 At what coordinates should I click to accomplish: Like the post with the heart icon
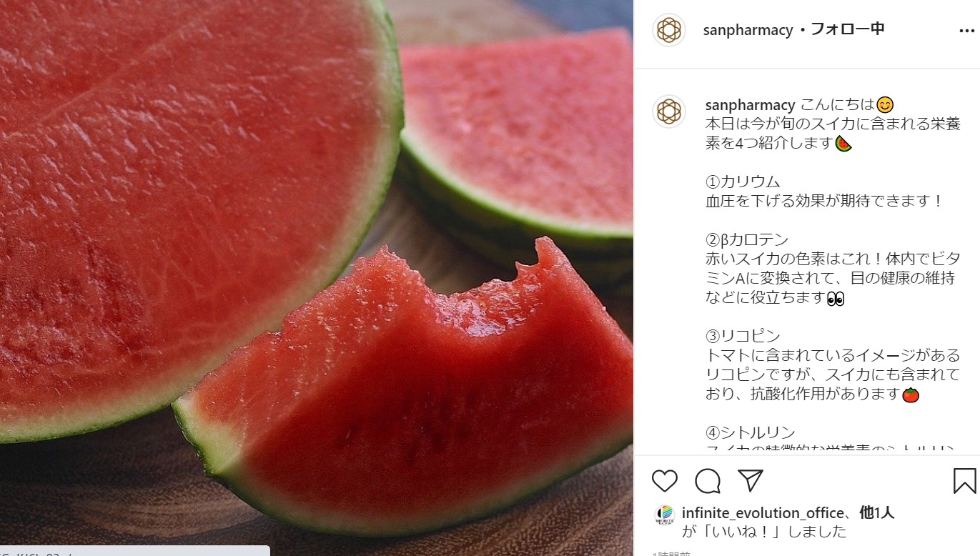click(x=665, y=481)
